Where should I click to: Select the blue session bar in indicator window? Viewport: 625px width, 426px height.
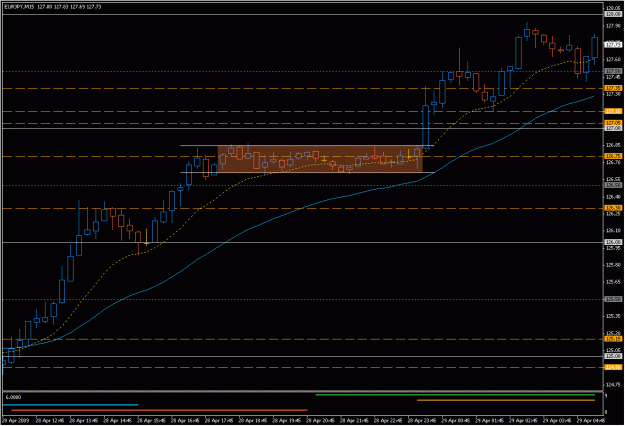pyautogui.click(x=71, y=405)
